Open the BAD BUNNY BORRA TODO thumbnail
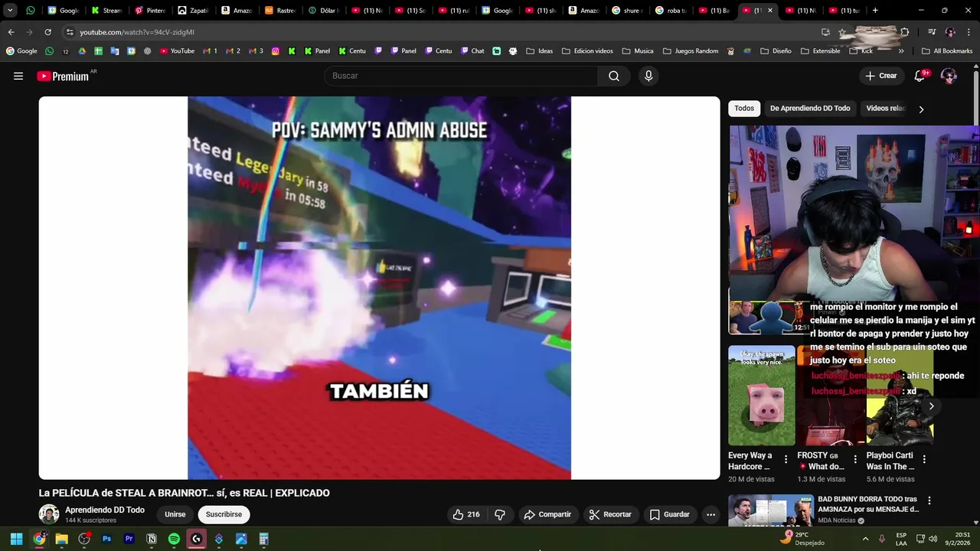The width and height of the screenshot is (980, 551). click(x=770, y=511)
